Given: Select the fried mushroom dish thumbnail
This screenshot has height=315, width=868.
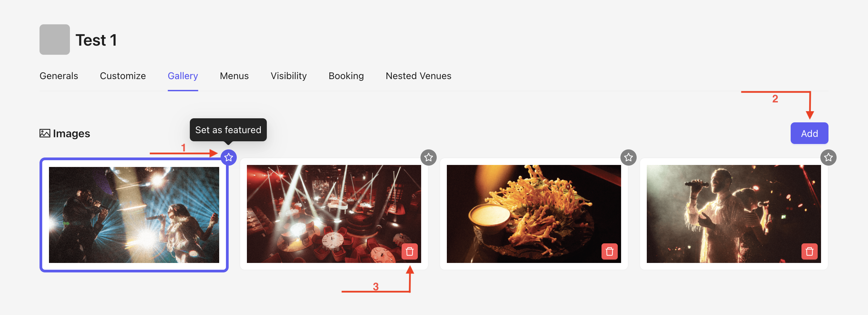Looking at the screenshot, I should (x=534, y=214).
